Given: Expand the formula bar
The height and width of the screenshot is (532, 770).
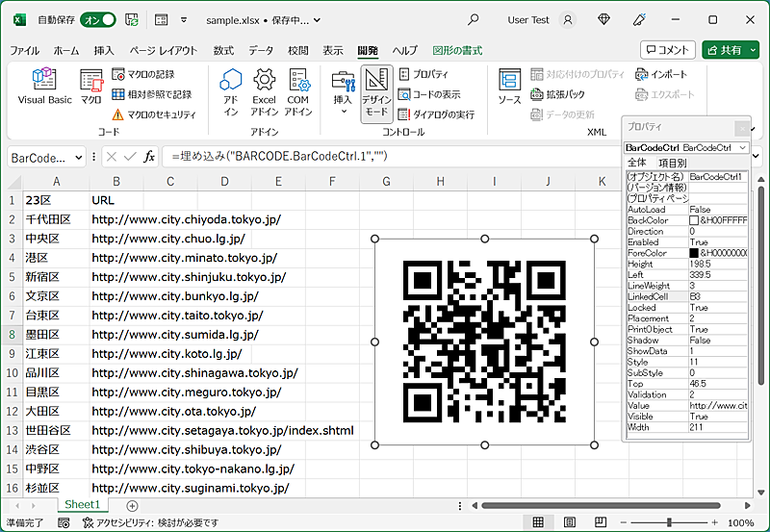Looking at the screenshot, I should pos(757,157).
